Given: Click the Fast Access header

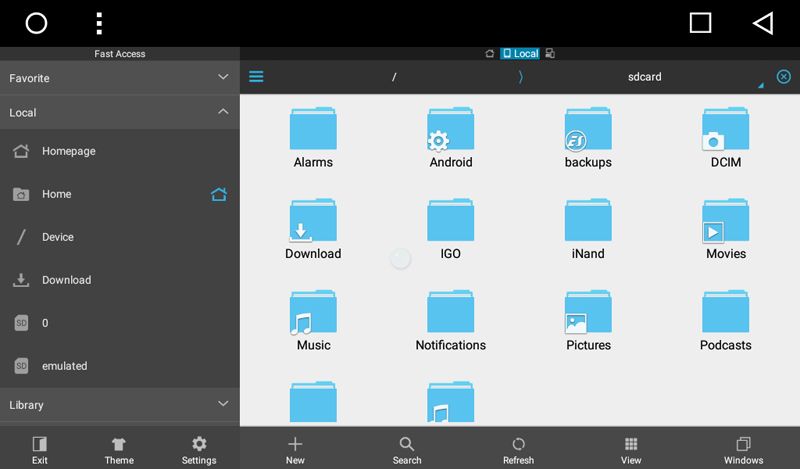Looking at the screenshot, I should coord(120,54).
